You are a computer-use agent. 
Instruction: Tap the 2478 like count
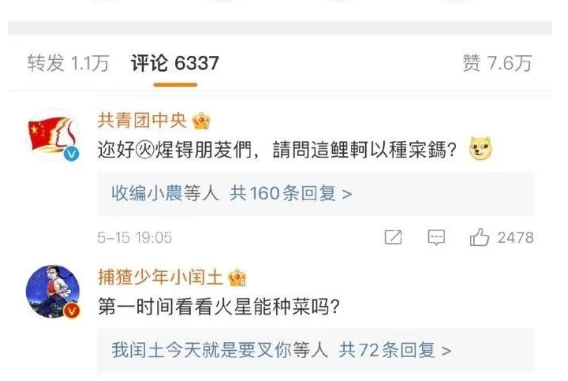(515, 238)
